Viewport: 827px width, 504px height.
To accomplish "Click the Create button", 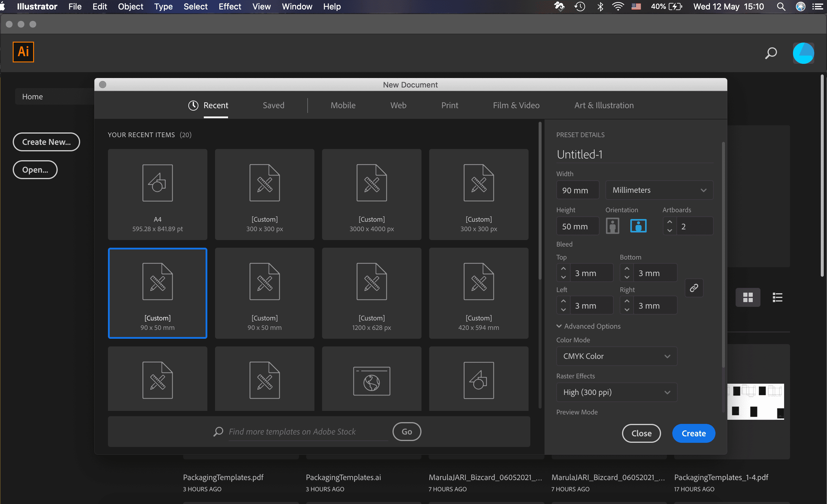I will pos(693,433).
